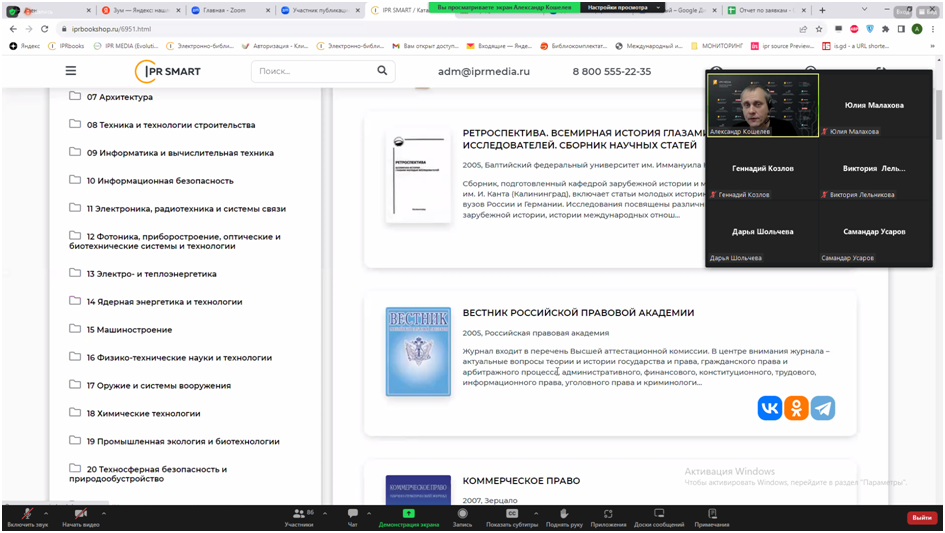The image size is (945, 533).
Task: Click the search magnifier icon
Action: click(382, 71)
